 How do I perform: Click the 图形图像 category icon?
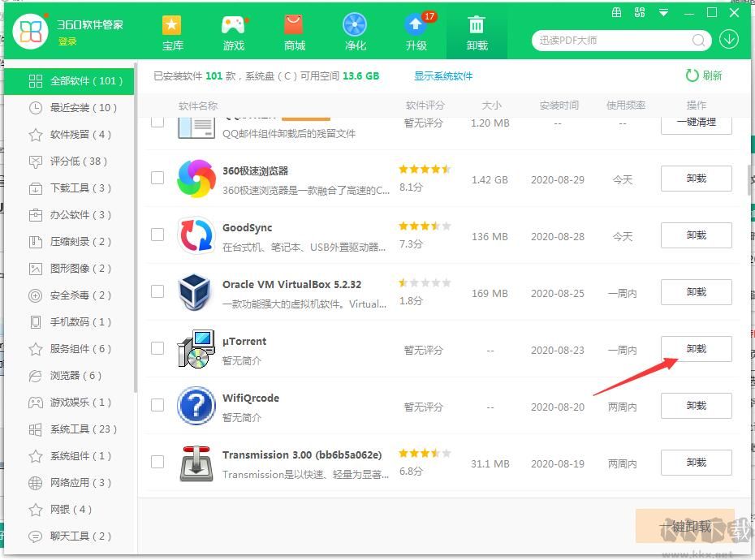click(35, 268)
